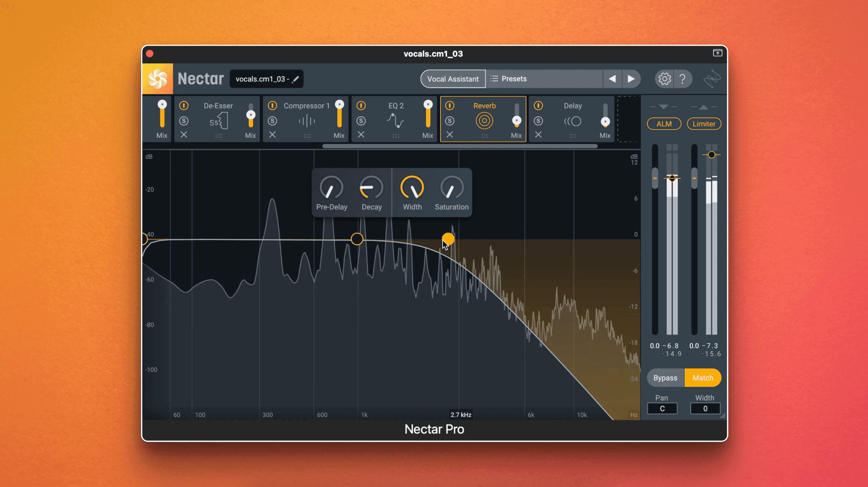Grab the Reverb reorder handle dots
The width and height of the screenshot is (868, 487).
tap(484, 136)
